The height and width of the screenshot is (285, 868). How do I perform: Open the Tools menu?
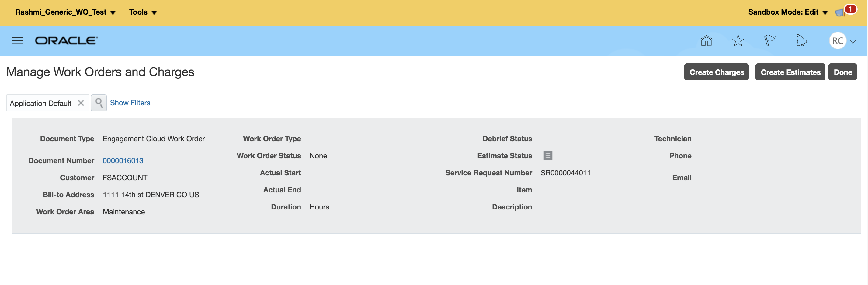[x=143, y=12]
